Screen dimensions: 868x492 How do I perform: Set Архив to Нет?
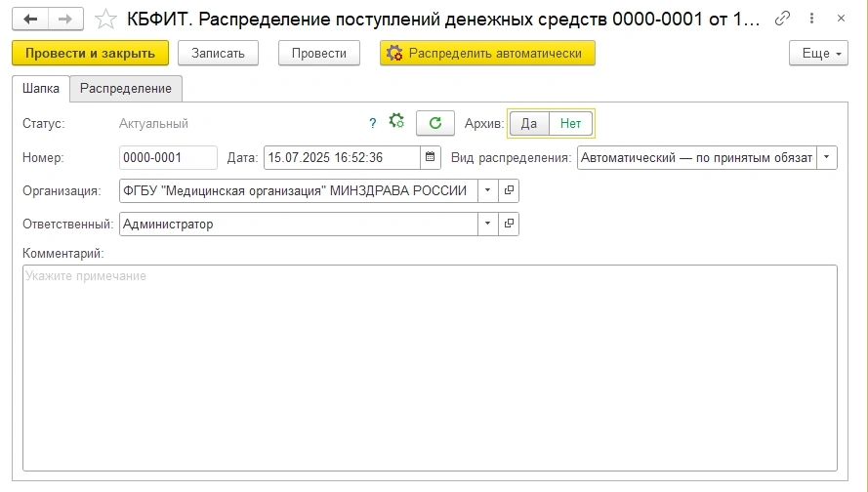(571, 123)
